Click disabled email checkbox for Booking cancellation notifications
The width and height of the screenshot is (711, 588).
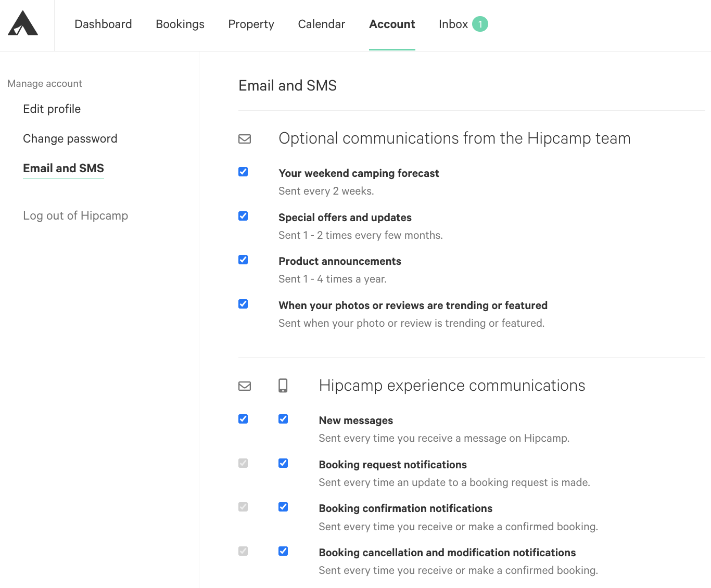(243, 551)
